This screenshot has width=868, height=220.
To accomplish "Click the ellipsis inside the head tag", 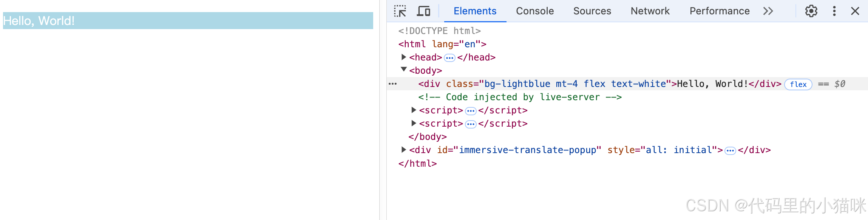I will [449, 58].
